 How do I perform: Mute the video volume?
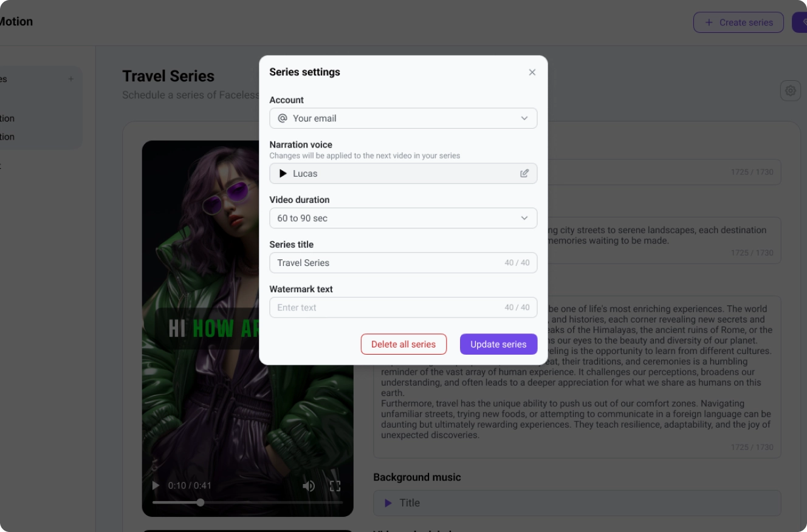click(x=309, y=486)
